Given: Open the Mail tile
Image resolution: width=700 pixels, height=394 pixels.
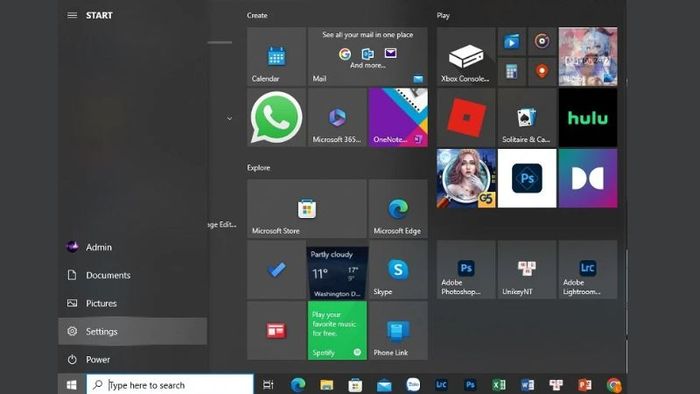Looking at the screenshot, I should coord(367,57).
